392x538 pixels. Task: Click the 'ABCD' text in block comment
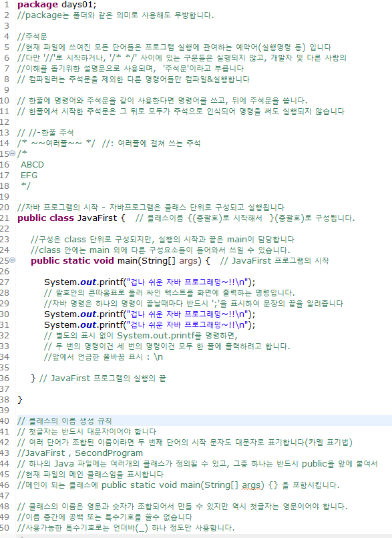coord(32,165)
